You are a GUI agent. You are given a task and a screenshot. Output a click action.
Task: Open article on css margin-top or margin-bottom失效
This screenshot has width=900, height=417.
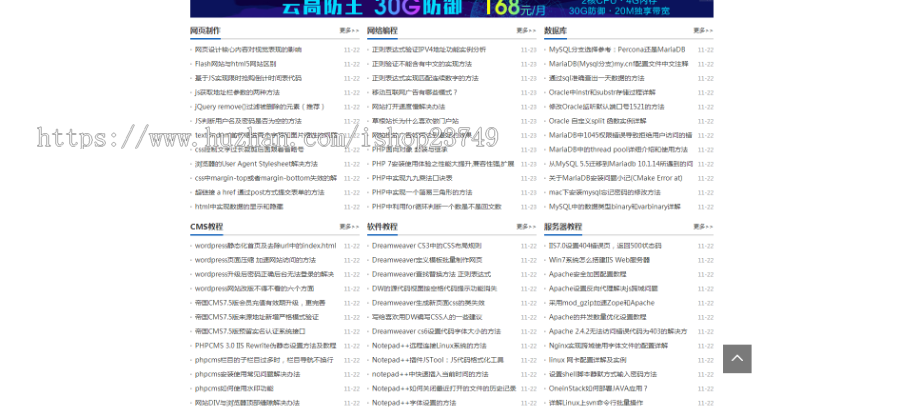point(266,178)
